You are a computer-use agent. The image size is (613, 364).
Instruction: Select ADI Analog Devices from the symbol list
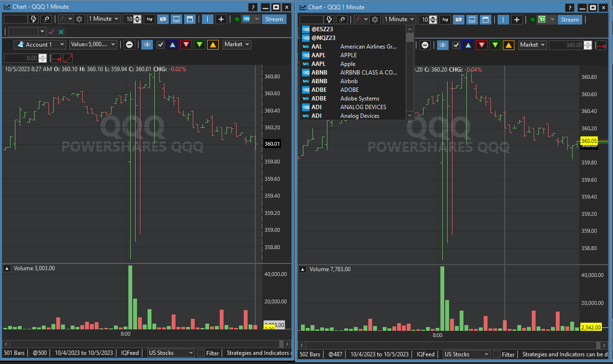[x=353, y=116]
